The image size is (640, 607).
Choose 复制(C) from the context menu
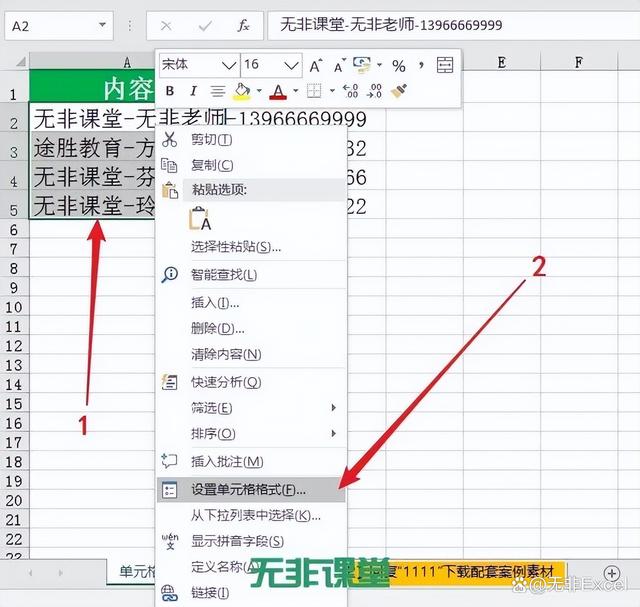pos(251,165)
